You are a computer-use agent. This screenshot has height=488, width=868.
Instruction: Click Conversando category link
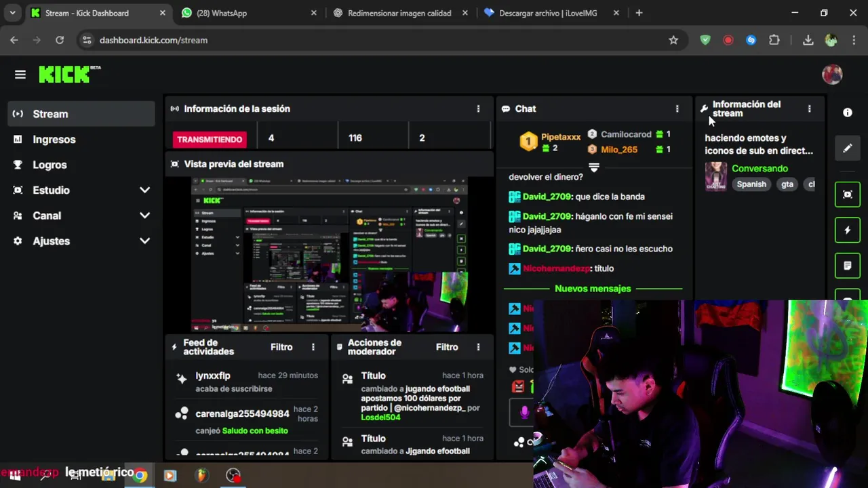click(x=759, y=168)
